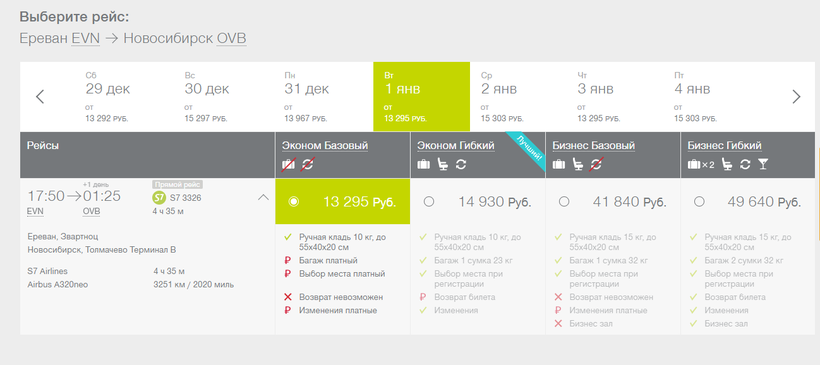Collapse flight S7 3326 details
820x365 pixels.
pos(264,197)
